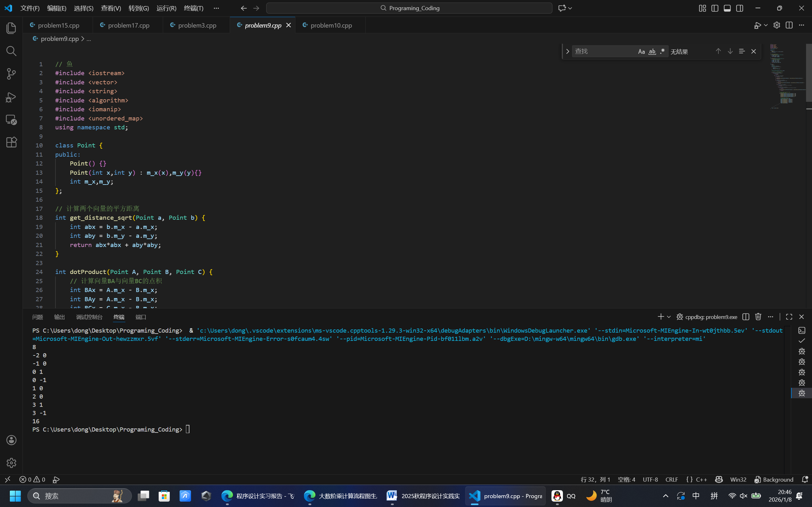Toggle Match Whole Word in find
Image resolution: width=812 pixels, height=507 pixels.
coord(652,51)
